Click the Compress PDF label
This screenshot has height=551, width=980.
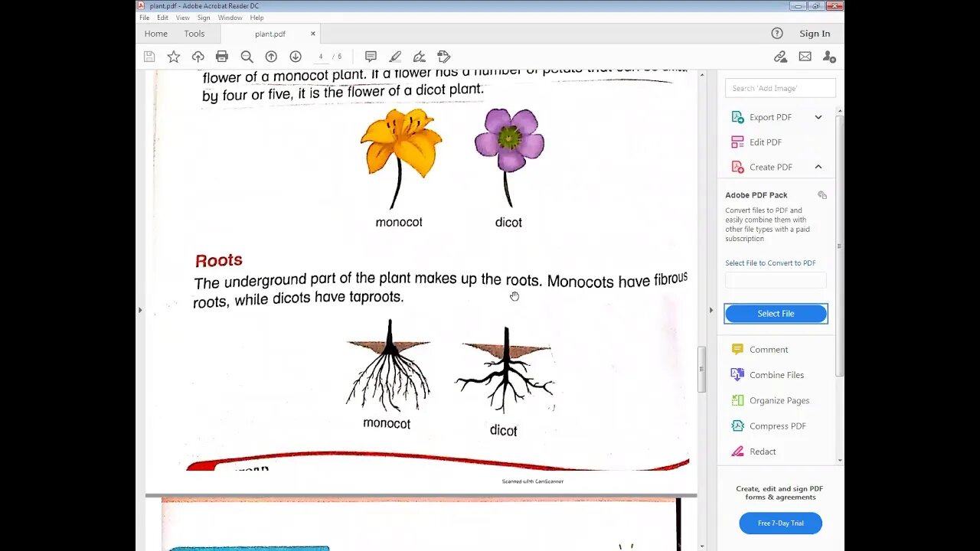[778, 426]
